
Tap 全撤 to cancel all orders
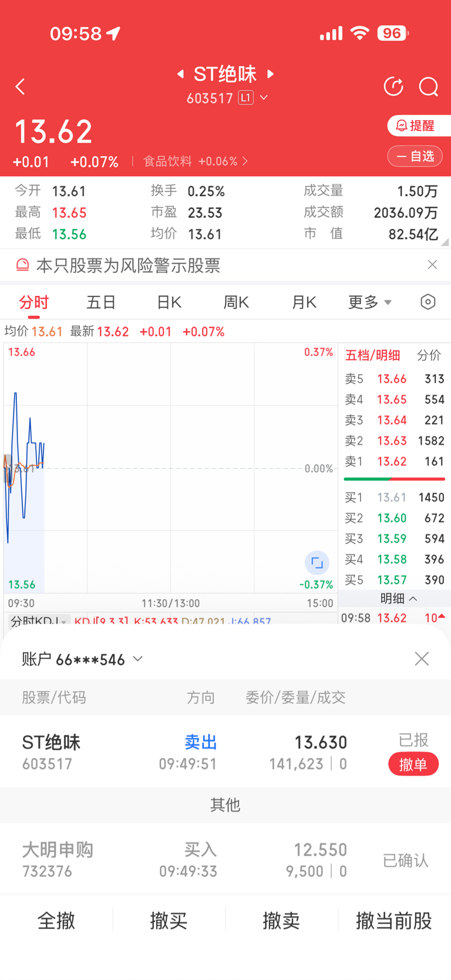tap(56, 921)
